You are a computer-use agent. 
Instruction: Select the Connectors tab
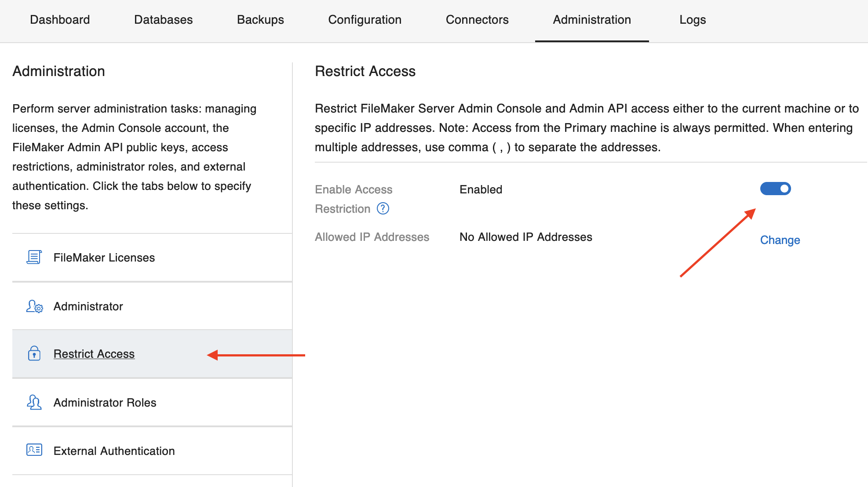click(477, 20)
